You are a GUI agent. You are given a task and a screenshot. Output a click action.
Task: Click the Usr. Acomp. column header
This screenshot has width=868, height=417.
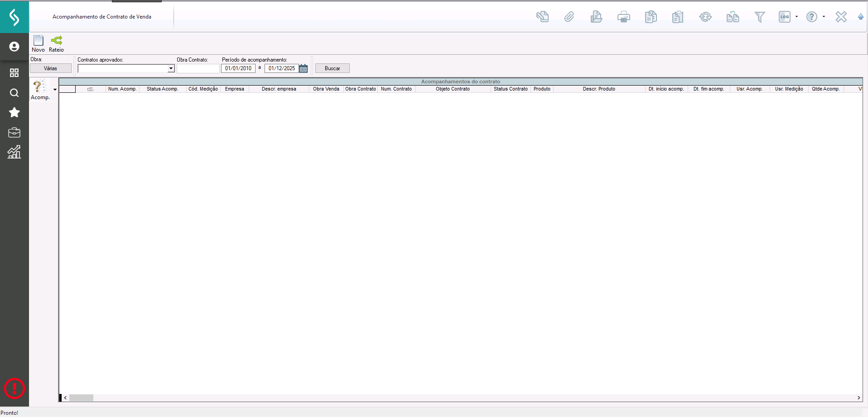(750, 89)
